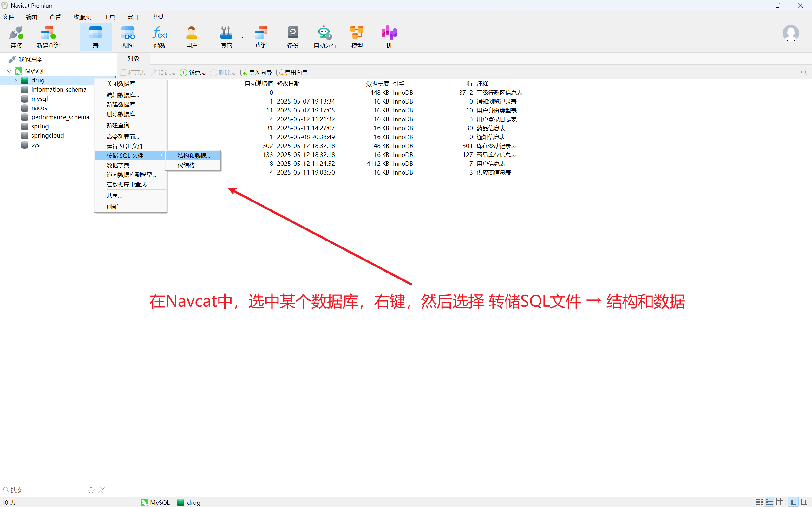This screenshot has height=507, width=812.
Task: Select 运行 SQL 文件 context menu entry
Action: 127,146
